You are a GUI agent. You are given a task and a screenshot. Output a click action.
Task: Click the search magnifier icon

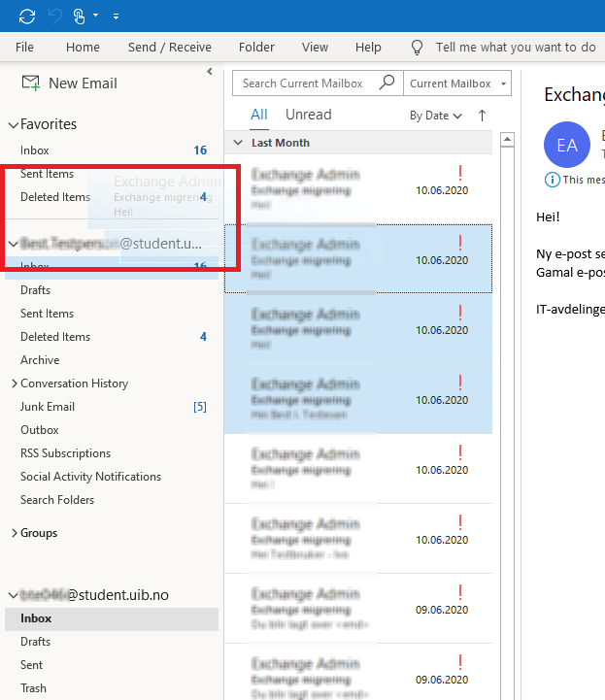(387, 83)
